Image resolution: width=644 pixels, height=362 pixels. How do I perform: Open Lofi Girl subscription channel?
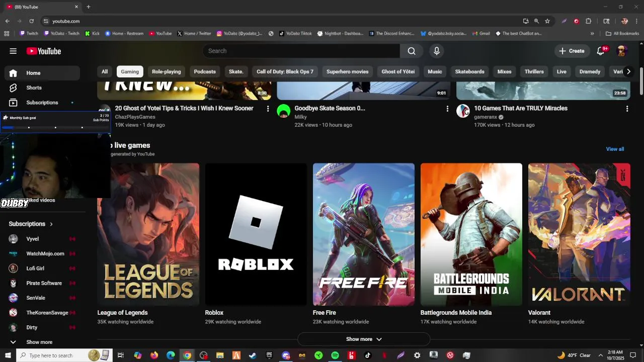[x=42, y=268]
